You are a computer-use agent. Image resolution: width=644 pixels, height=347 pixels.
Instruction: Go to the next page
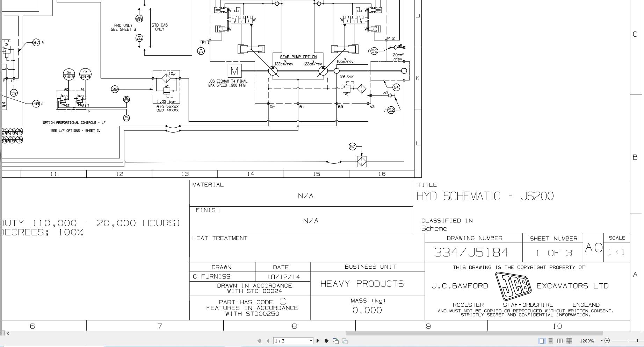(318, 341)
